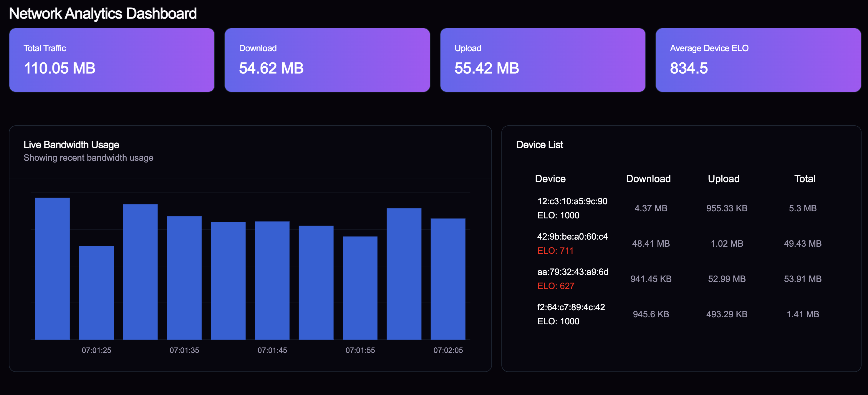Select device 12:c3:10:a5:9c:90
Screen dimensions: 868x395
572,201
